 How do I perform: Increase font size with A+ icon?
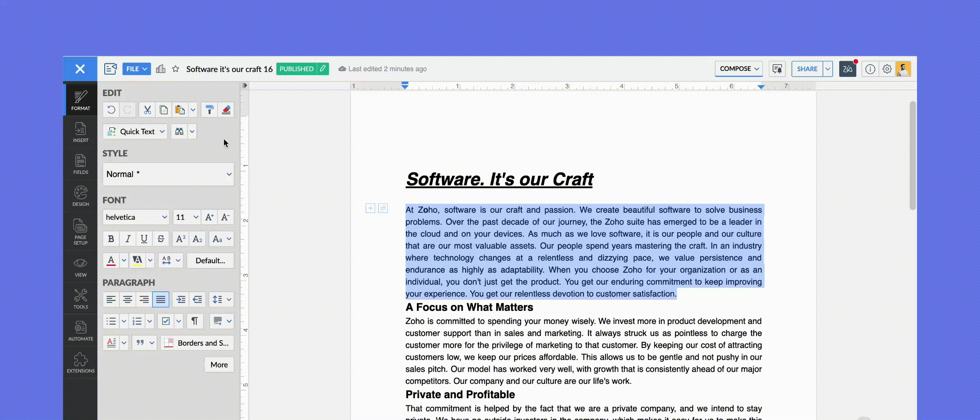[x=209, y=217]
